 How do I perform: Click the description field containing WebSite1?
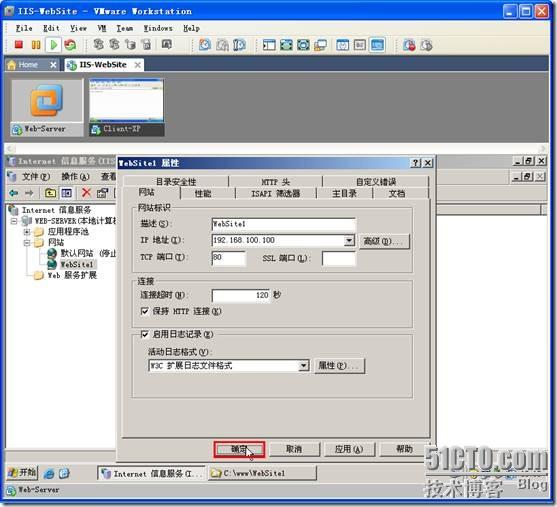[283, 224]
